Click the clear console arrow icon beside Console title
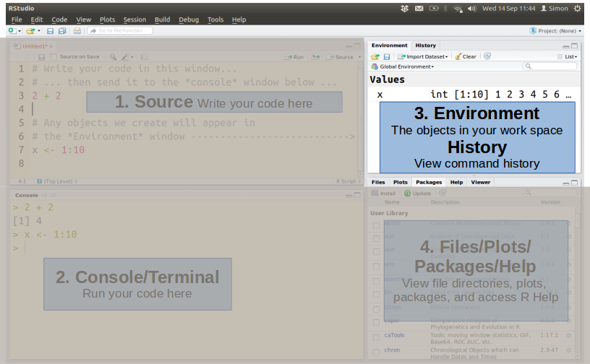This screenshot has height=364, width=590. tap(53, 195)
